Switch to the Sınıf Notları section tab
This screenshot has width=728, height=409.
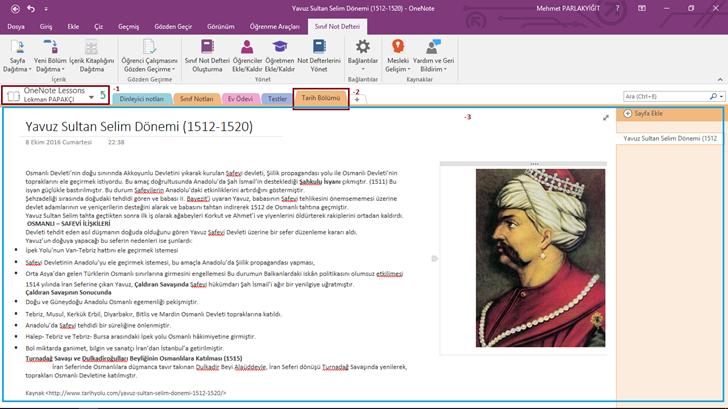tap(196, 99)
